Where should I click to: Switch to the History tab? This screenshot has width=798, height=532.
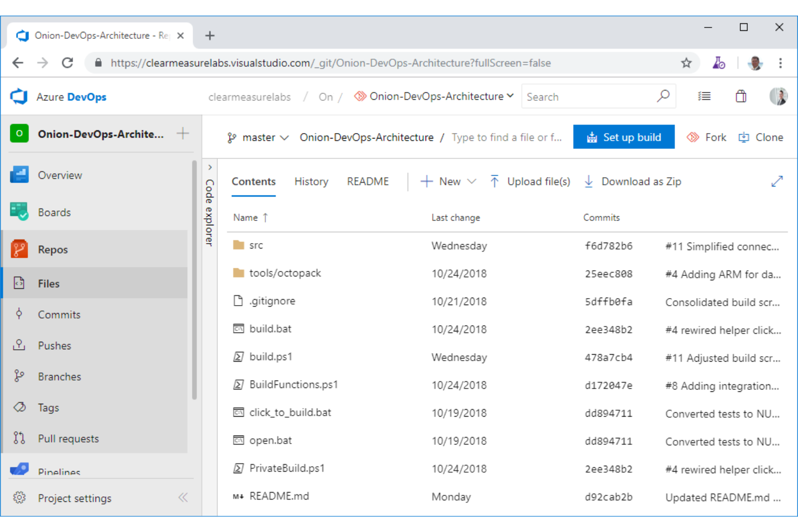[x=311, y=182]
